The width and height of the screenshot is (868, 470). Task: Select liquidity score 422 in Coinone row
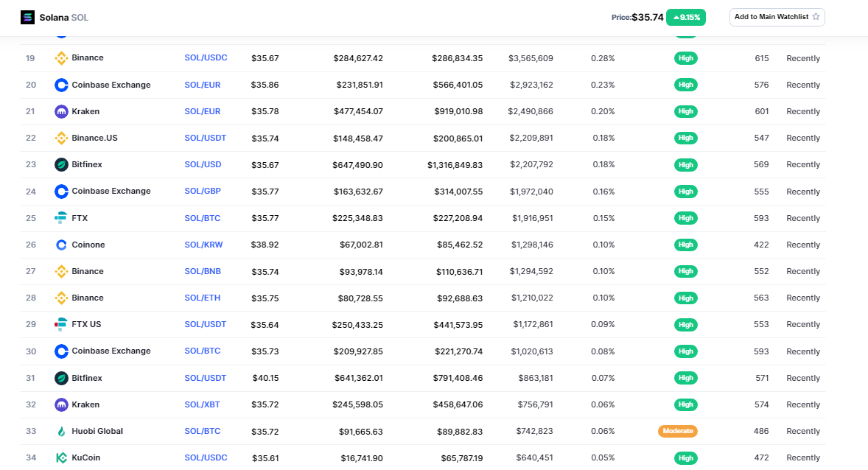click(761, 245)
